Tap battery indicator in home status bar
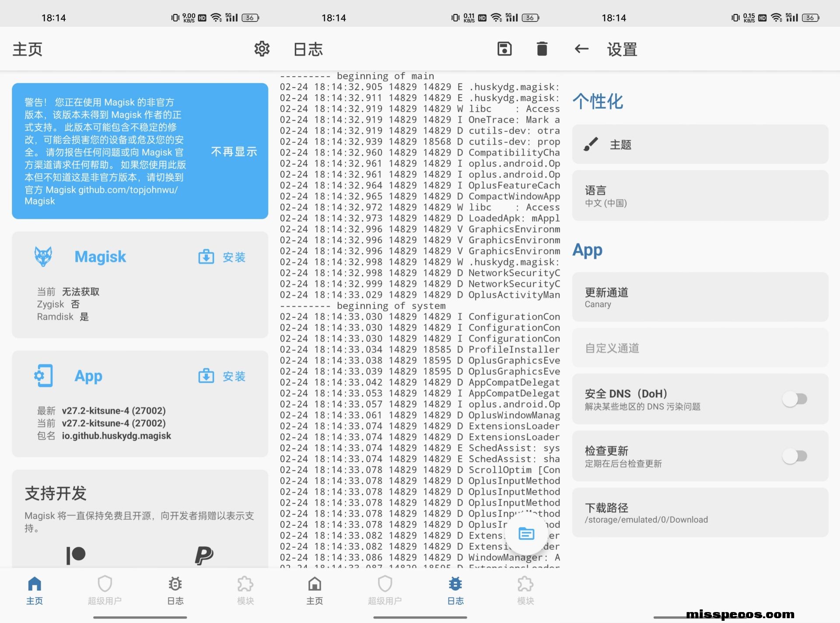Viewport: 840px width, 623px height. (x=250, y=18)
